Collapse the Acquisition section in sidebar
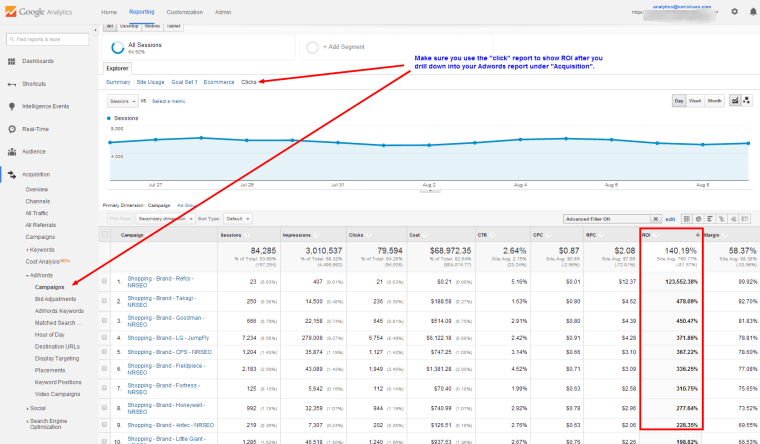This screenshot has width=760, height=444. 36,174
